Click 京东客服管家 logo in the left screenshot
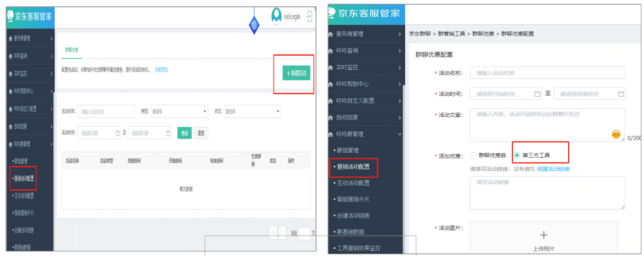Image resolution: width=644 pixels, height=256 pixels. pyautogui.click(x=30, y=17)
